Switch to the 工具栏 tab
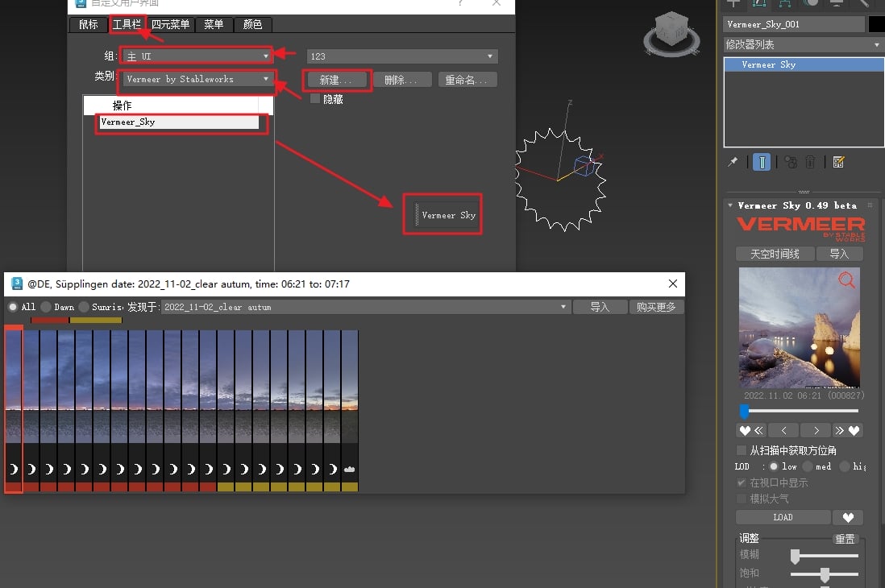885x588 pixels. point(127,24)
